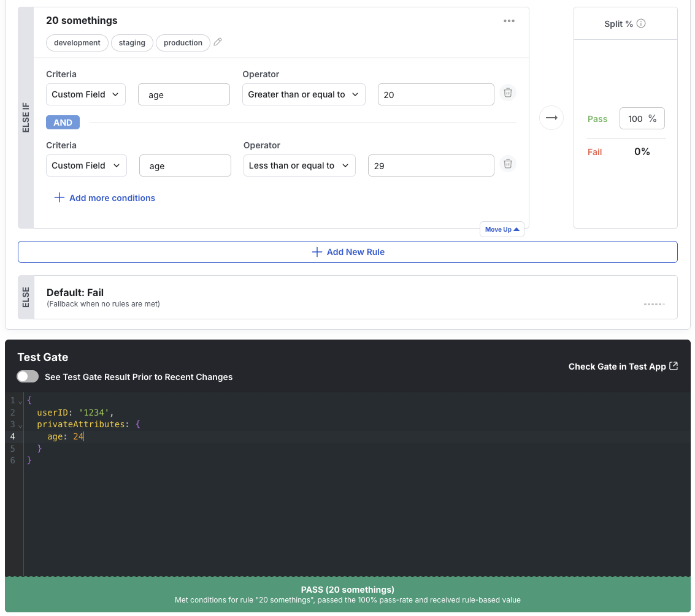Click value input containing 20
Screen dimensions: 695x616
[x=436, y=94]
